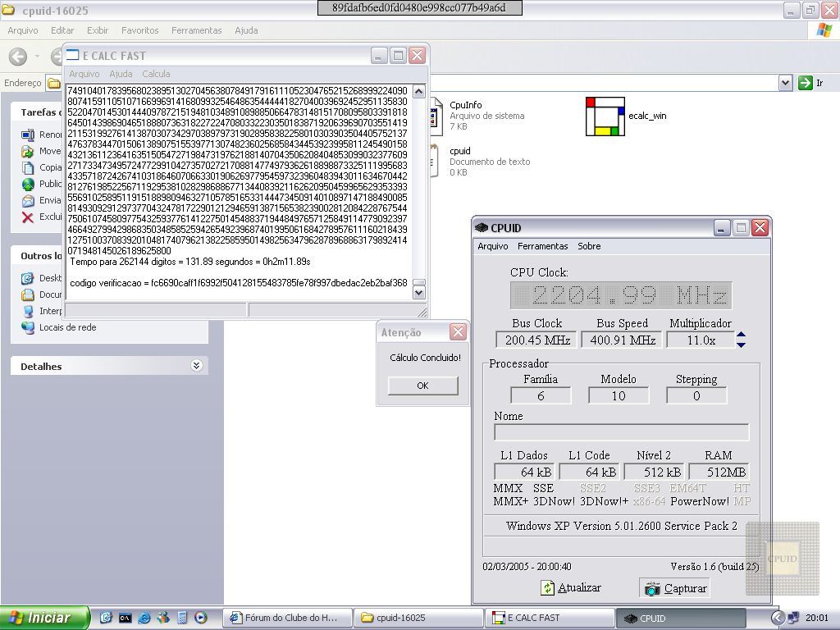The width and height of the screenshot is (840, 630).
Task: Close the Atenção dialog
Action: (x=458, y=332)
